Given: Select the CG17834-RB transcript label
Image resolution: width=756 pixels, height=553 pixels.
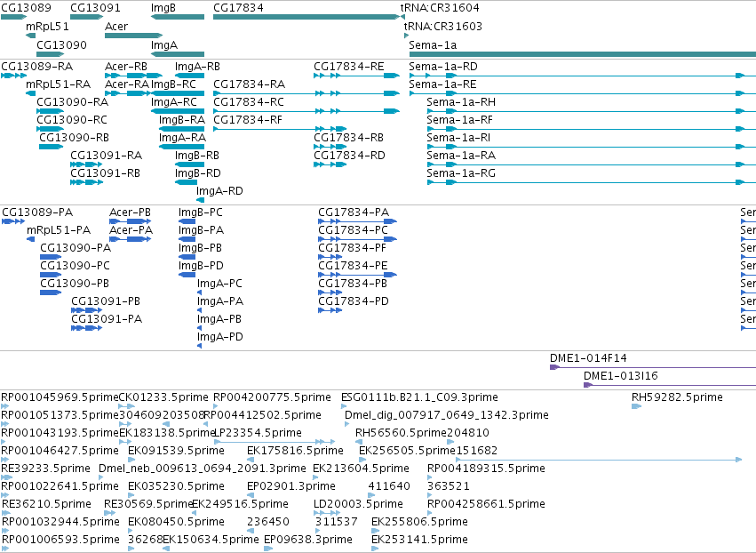Looking at the screenshot, I should point(348,138).
